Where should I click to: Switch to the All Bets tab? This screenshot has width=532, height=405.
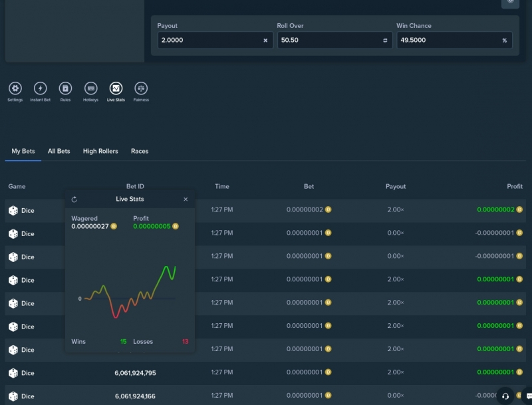[x=59, y=151]
